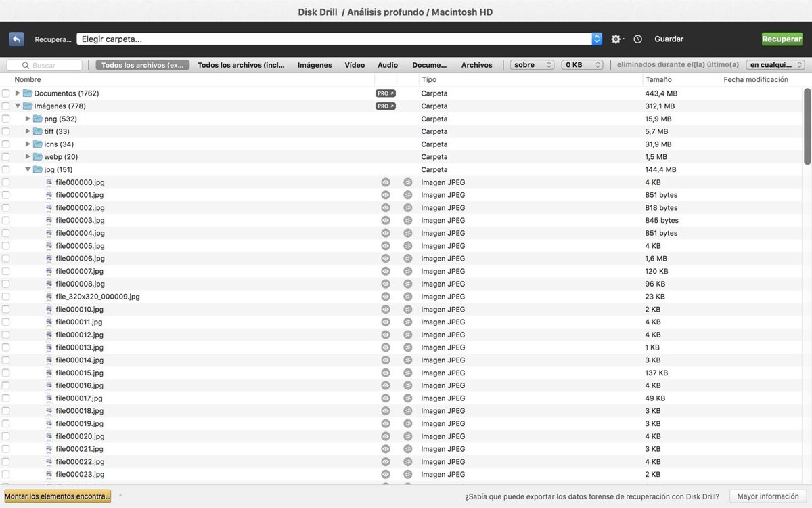
Task: Click the folder icon of icns (34)
Action: [38, 144]
